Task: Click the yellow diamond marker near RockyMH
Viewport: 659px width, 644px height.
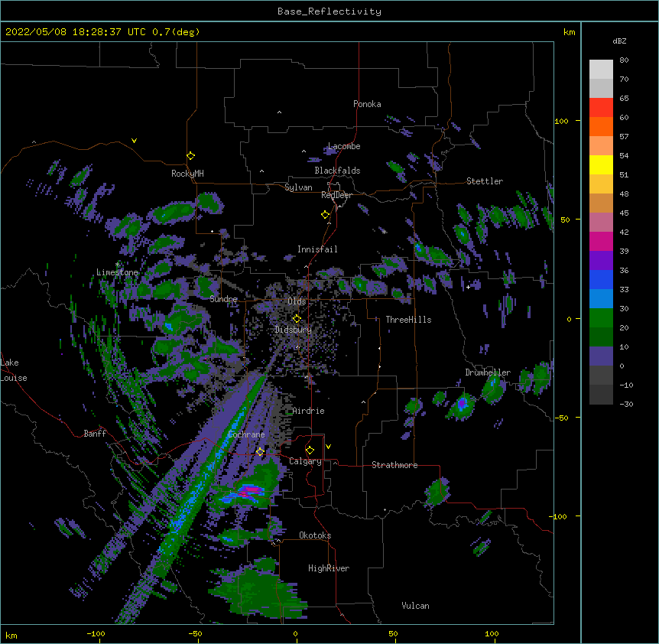Action: coord(190,156)
